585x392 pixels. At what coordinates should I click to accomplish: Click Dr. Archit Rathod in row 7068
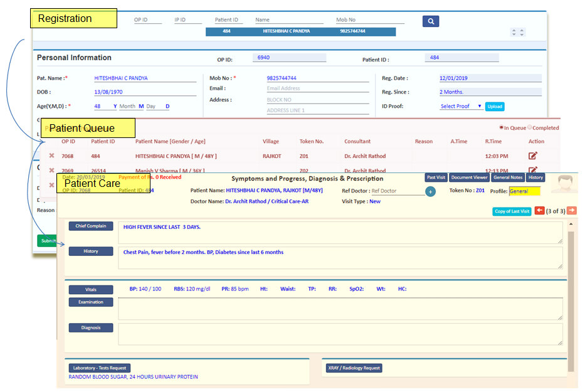click(x=365, y=156)
